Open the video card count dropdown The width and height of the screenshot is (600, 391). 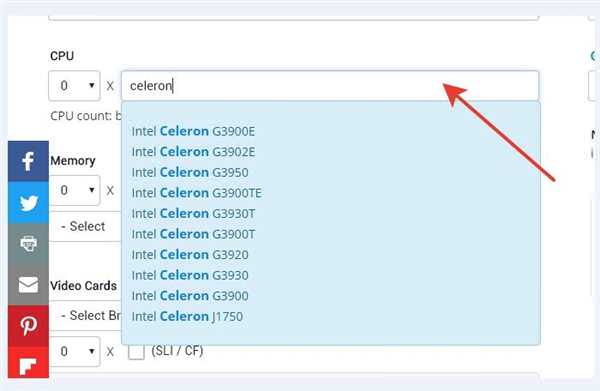click(74, 351)
